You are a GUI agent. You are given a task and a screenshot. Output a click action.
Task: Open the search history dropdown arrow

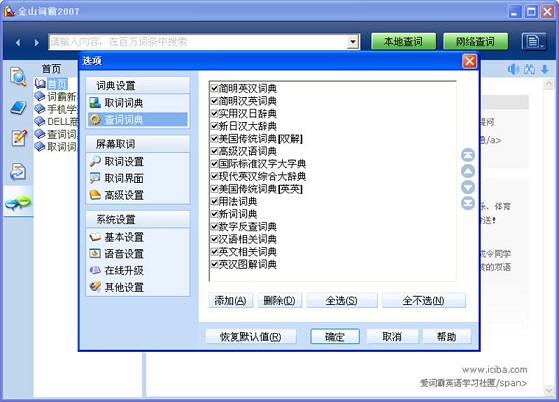coord(353,42)
